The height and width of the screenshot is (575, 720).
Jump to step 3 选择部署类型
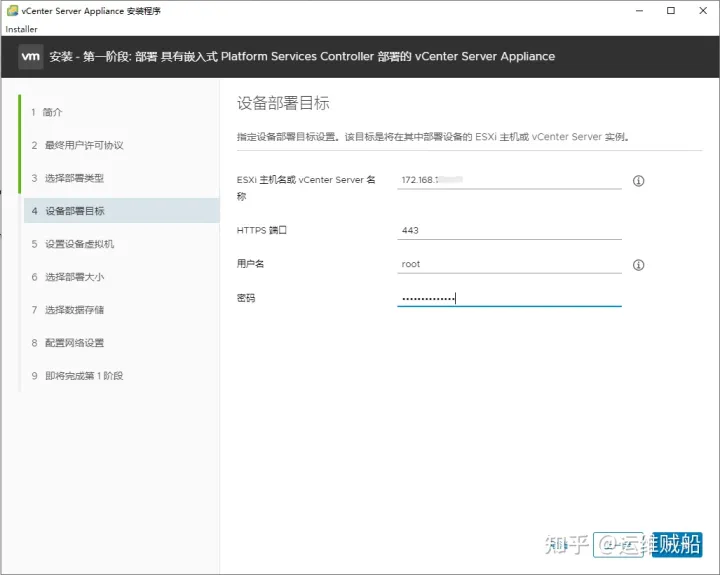[73, 178]
